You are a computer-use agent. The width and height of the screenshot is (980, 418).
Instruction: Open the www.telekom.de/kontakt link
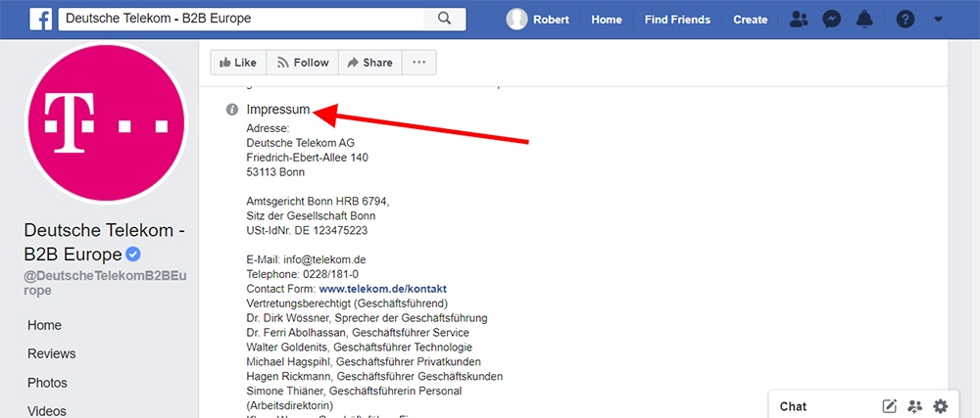(382, 289)
